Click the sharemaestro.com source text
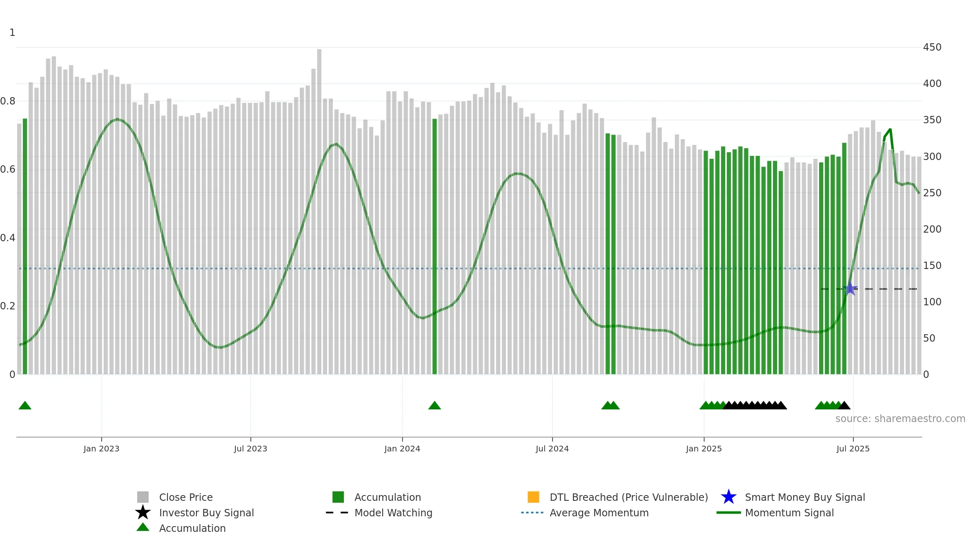 click(x=900, y=419)
